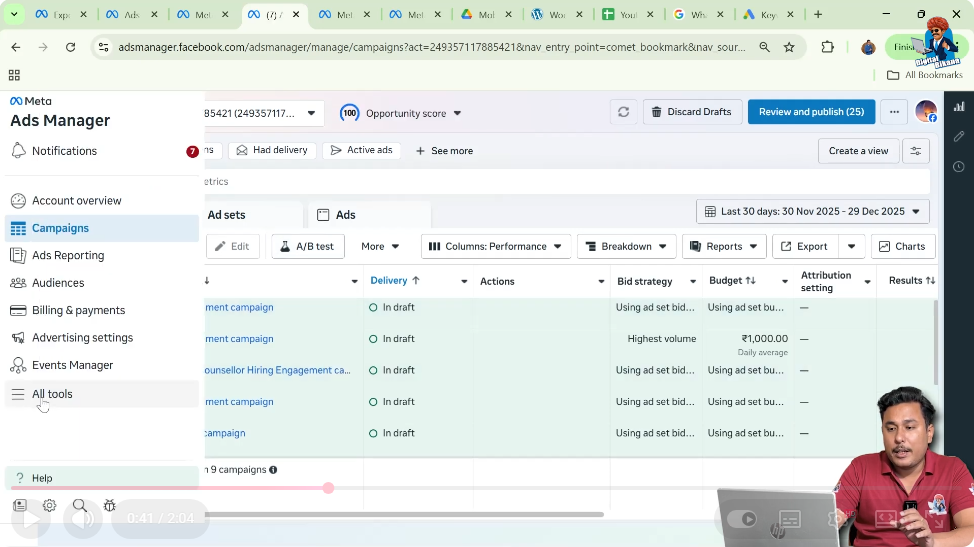The width and height of the screenshot is (974, 547).
Task: Open the Notifications bell in sidebar
Action: click(x=18, y=151)
